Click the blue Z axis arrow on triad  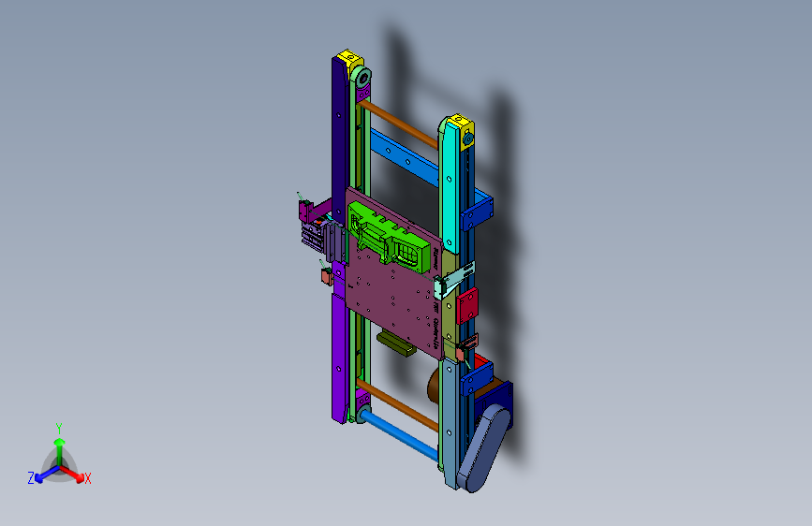point(45,475)
